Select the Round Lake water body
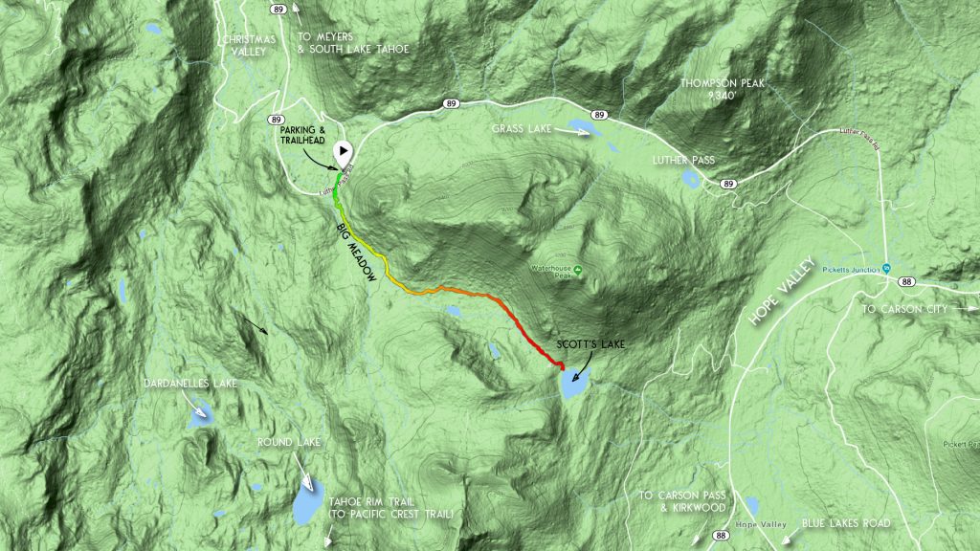Image resolution: width=980 pixels, height=551 pixels. click(x=308, y=502)
